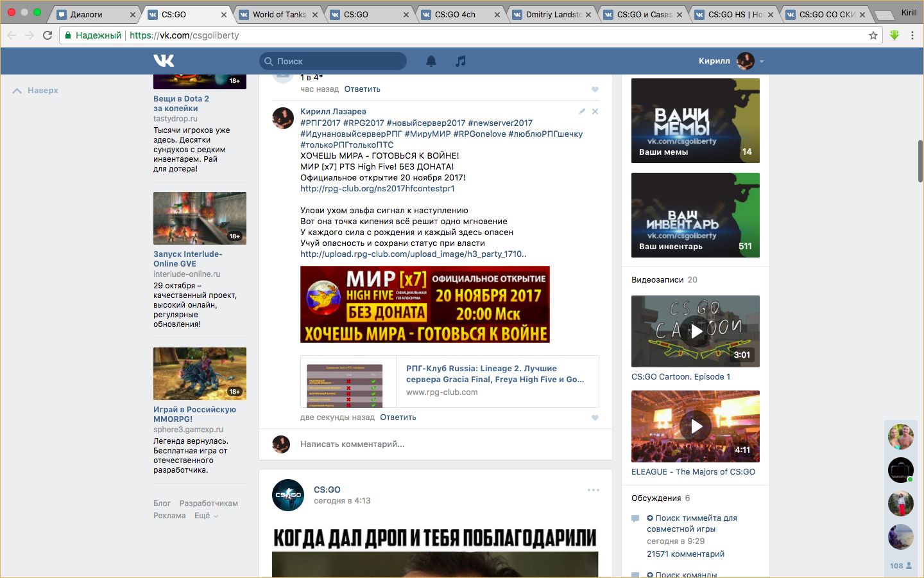Open the РПГ-Клуб Russia Lineage 2 link card
The width and height of the screenshot is (924, 578).
point(449,381)
